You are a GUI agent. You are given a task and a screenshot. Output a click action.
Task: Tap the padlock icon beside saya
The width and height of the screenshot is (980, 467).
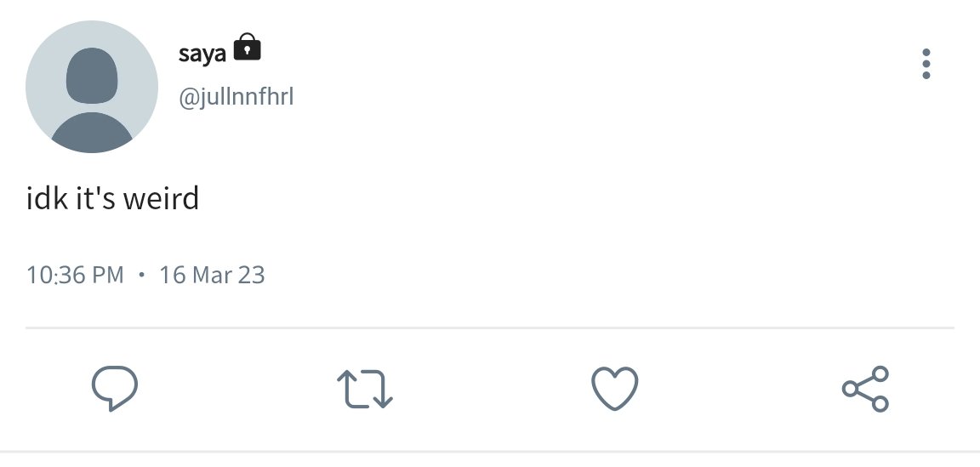pos(247,48)
